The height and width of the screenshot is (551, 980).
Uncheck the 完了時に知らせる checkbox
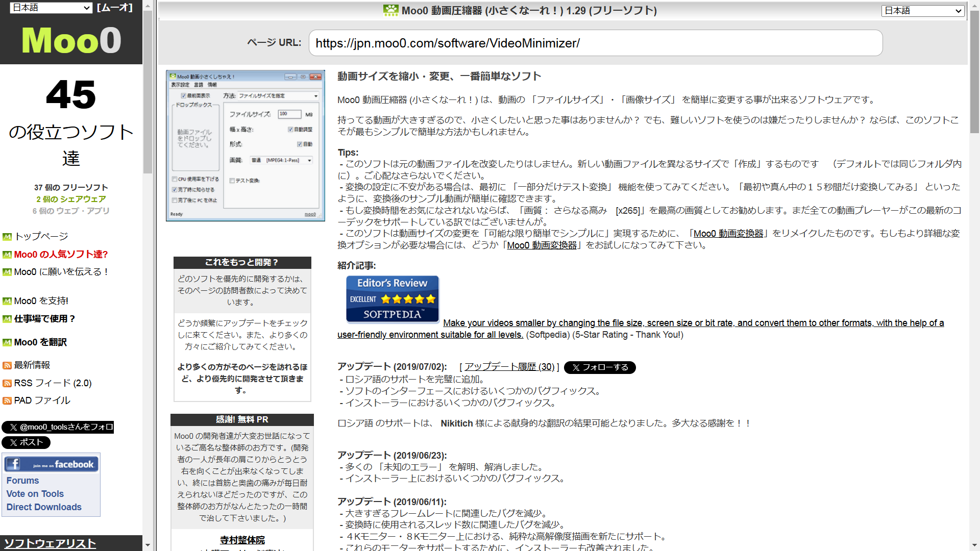click(x=175, y=189)
